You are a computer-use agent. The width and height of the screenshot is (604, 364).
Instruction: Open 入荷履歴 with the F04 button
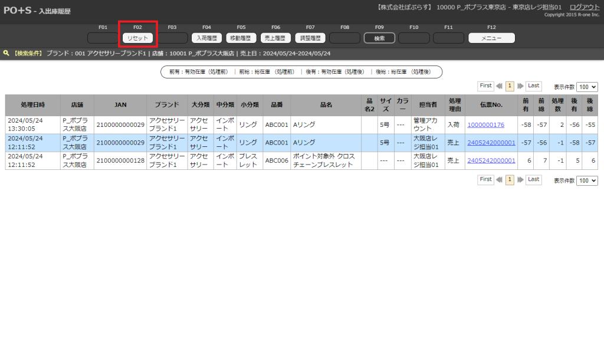pos(206,38)
